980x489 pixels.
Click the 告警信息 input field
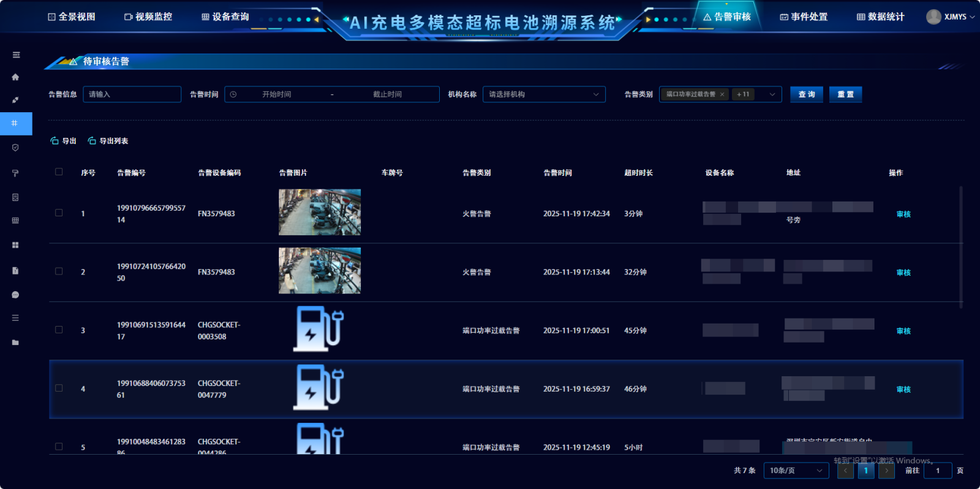(132, 94)
